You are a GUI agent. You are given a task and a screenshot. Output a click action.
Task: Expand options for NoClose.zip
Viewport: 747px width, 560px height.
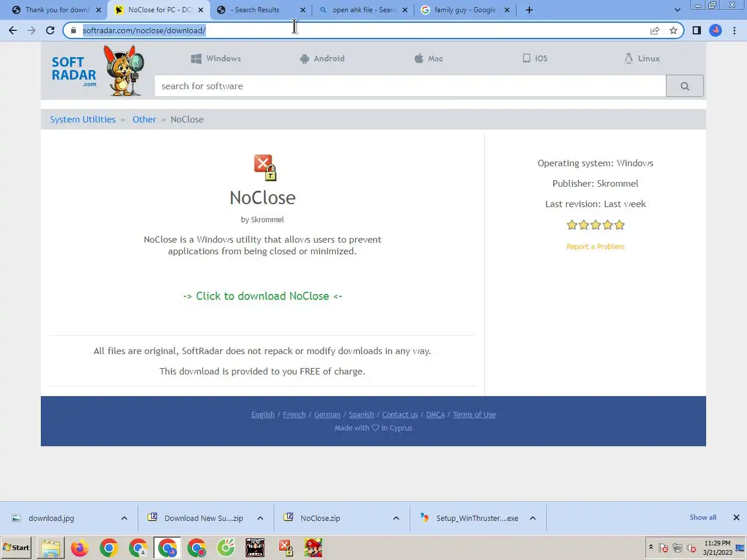(x=396, y=518)
